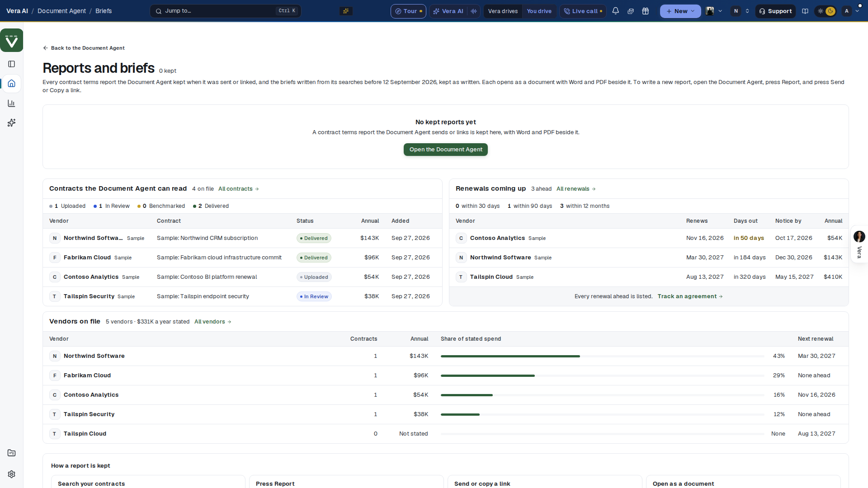Click Document Agent breadcrumb
The image size is (868, 488).
tap(61, 11)
